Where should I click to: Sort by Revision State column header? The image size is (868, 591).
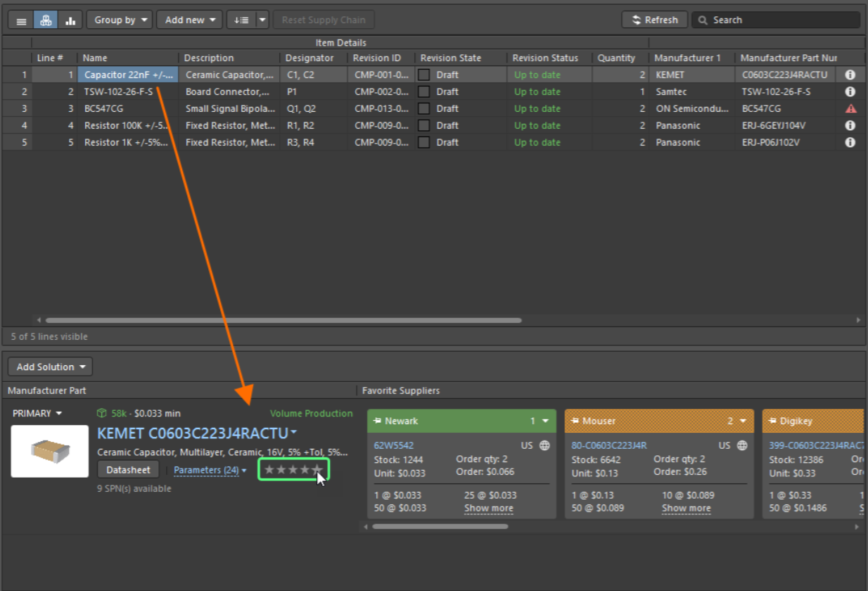click(x=461, y=58)
